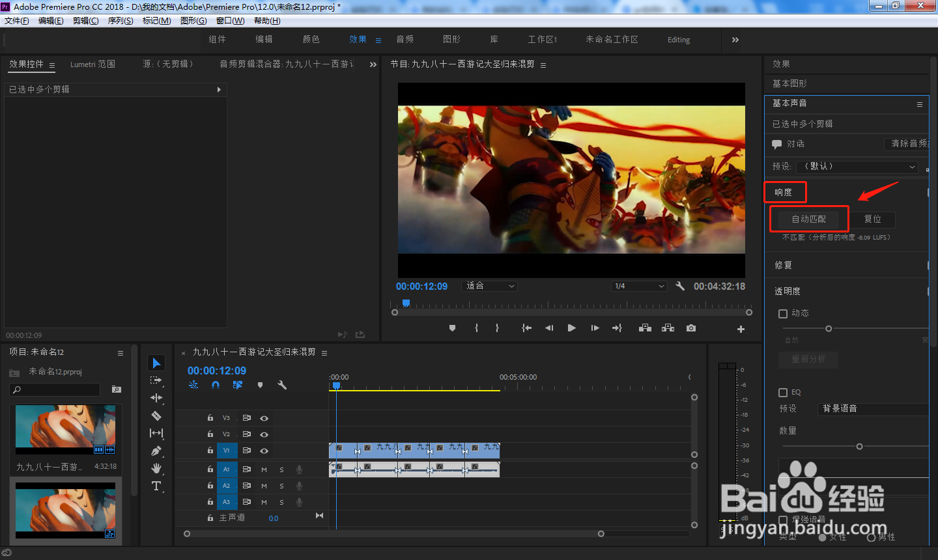Screen dimensions: 938x560
Task: Export frame with camera icon
Action: (691, 328)
